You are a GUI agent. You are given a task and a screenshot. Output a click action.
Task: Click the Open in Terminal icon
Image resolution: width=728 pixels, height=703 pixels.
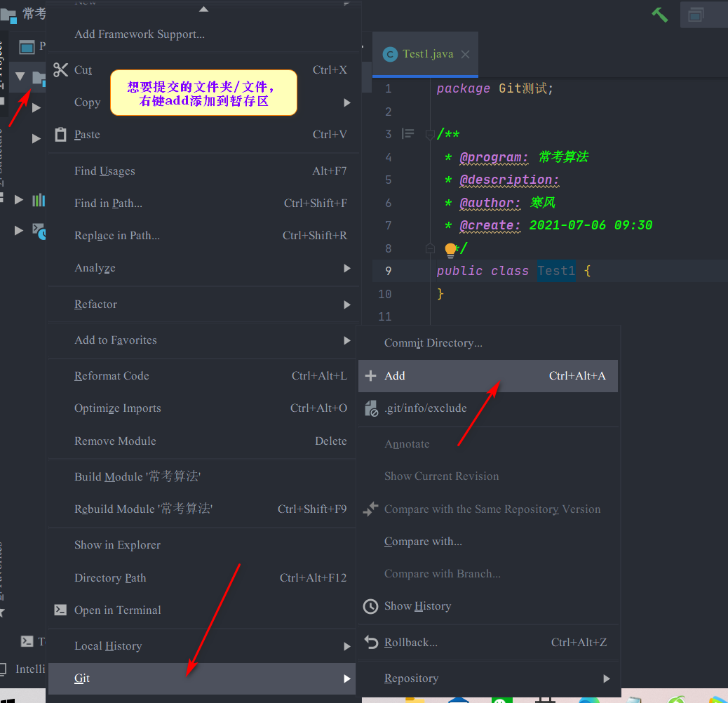pyautogui.click(x=60, y=610)
